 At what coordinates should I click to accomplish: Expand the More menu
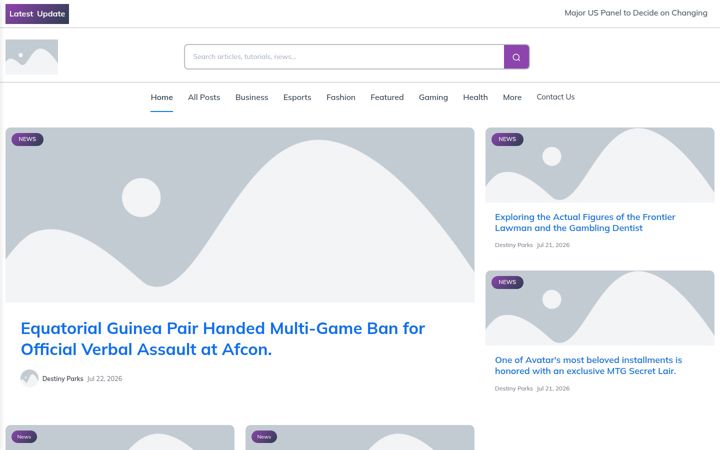512,97
